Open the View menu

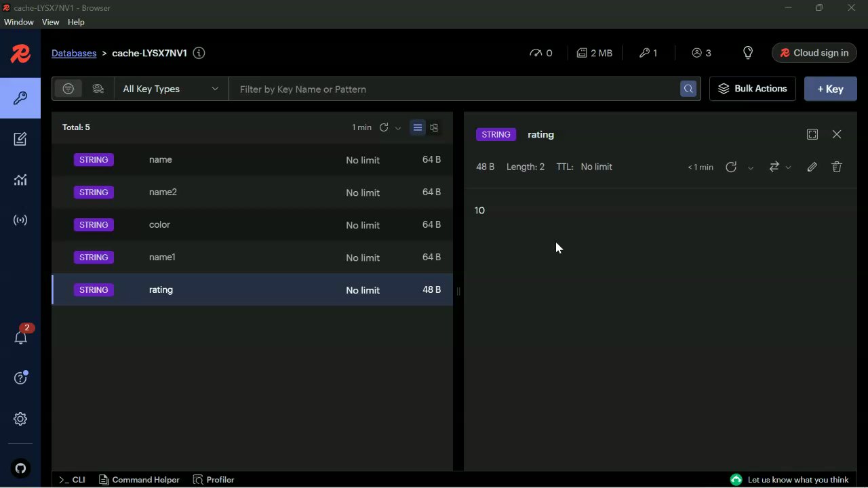pyautogui.click(x=50, y=22)
